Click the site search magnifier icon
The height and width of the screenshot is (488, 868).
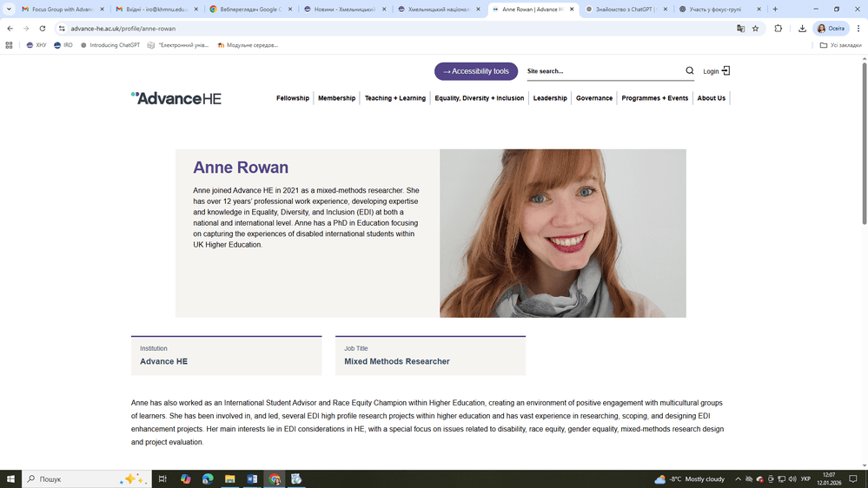tap(690, 71)
